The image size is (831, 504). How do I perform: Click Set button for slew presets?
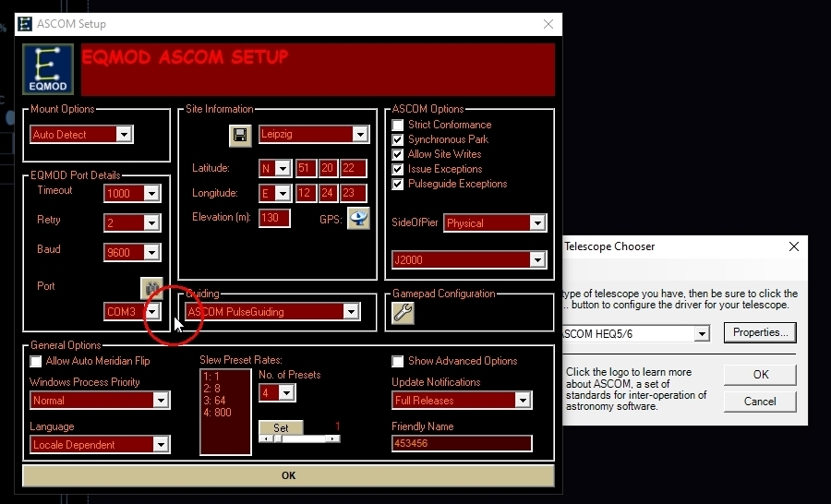pyautogui.click(x=281, y=427)
